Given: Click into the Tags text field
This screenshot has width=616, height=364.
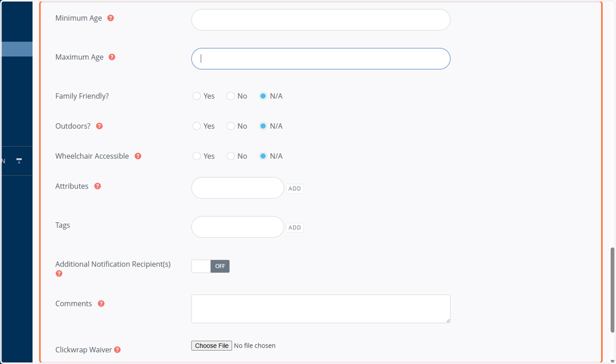Looking at the screenshot, I should pos(238,227).
